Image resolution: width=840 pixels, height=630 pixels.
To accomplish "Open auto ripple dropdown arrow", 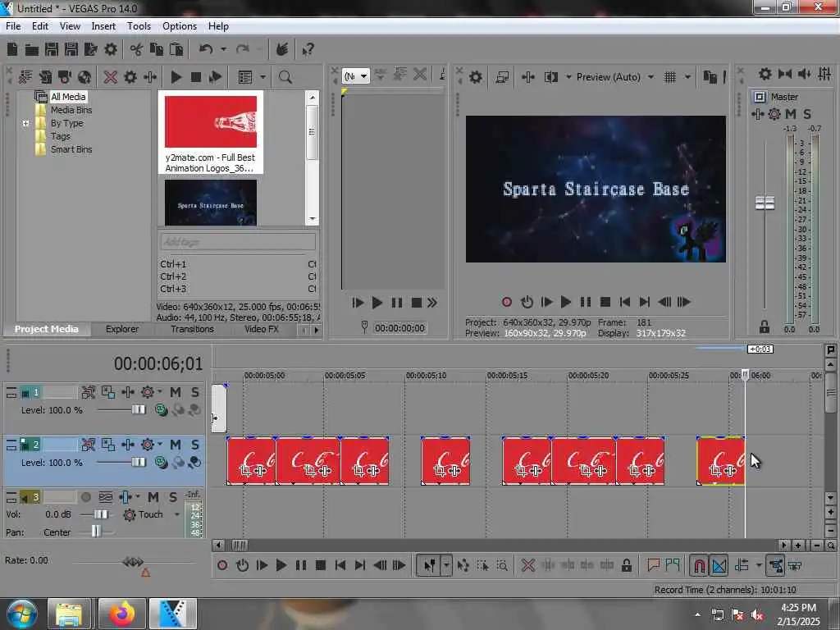I will click(759, 565).
